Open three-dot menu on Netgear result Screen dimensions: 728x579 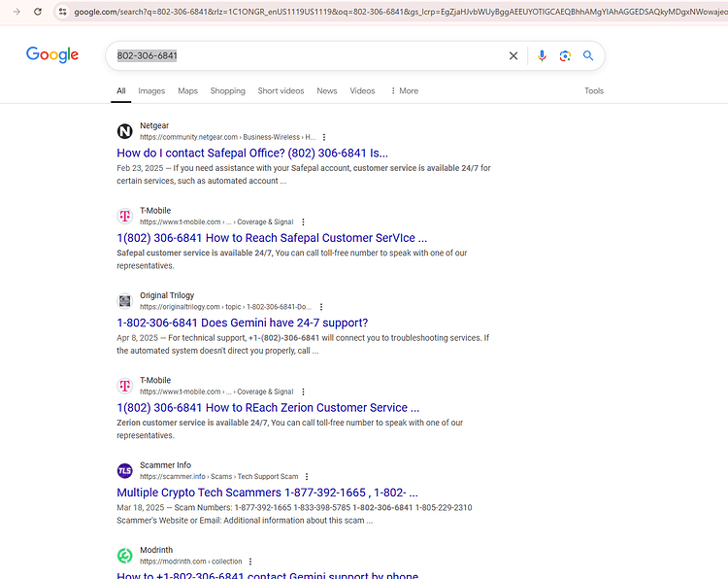tap(324, 137)
